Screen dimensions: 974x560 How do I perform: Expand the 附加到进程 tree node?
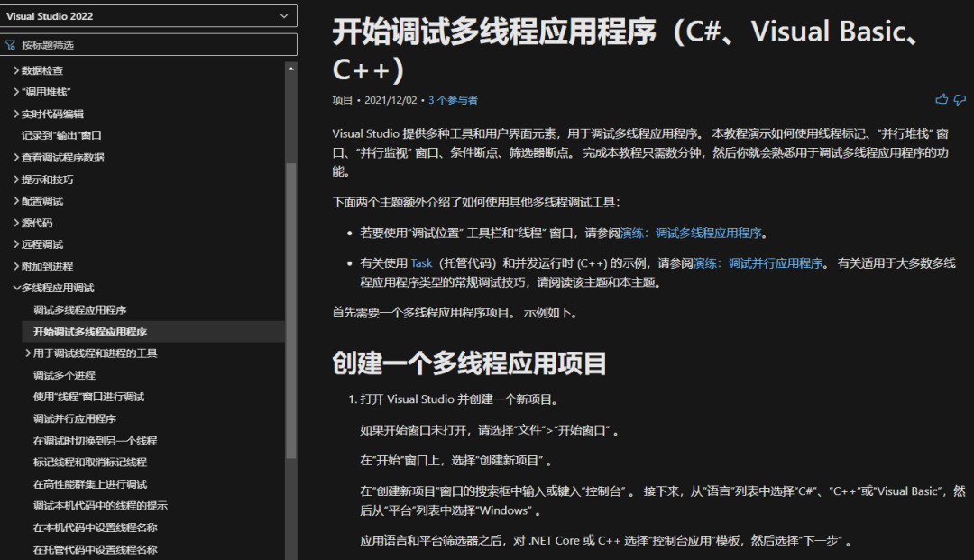16,266
